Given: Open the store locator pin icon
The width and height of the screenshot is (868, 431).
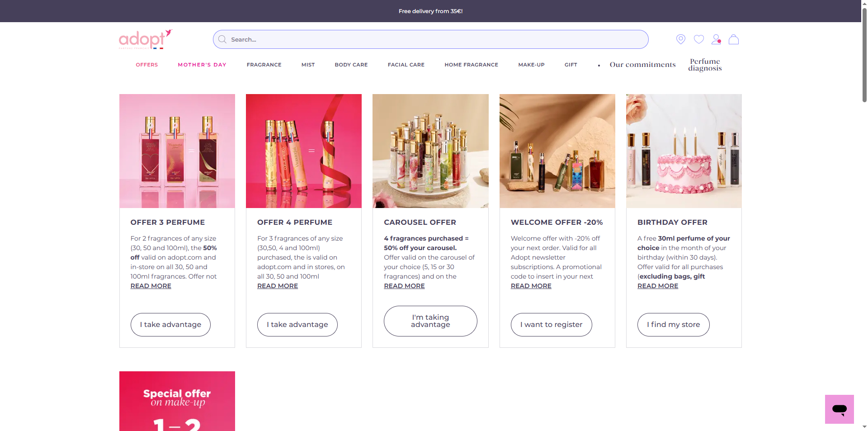Looking at the screenshot, I should click(x=680, y=39).
